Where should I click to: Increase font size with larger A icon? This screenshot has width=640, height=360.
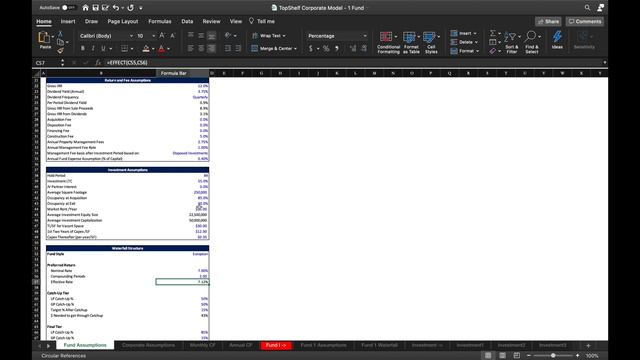click(162, 36)
